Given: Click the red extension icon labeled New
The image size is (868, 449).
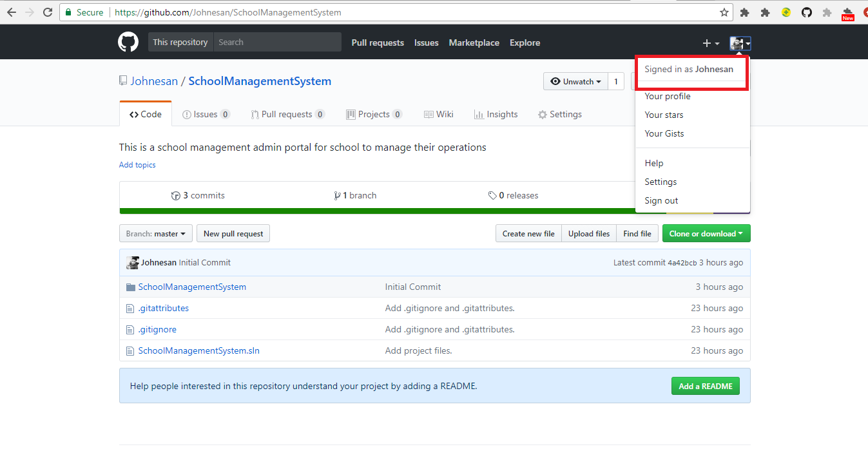Looking at the screenshot, I should (x=848, y=14).
